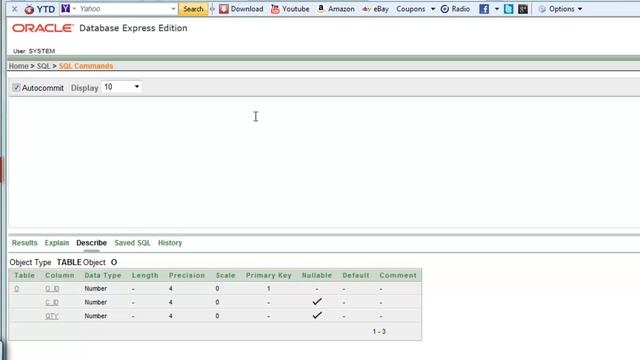Click the Google Plus toolbar icon
The width and height of the screenshot is (640, 360).
tap(523, 9)
